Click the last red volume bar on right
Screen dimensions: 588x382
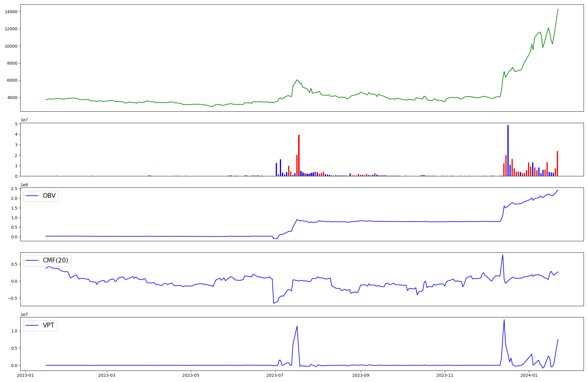pyautogui.click(x=557, y=163)
